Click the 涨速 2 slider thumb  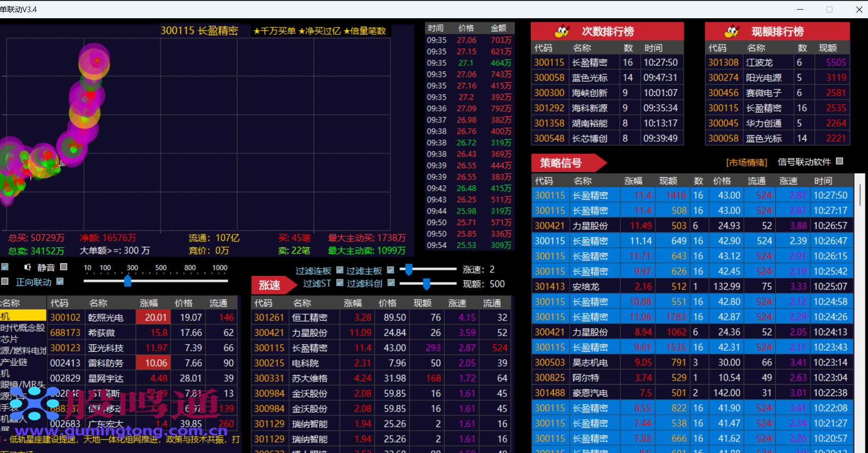click(409, 269)
